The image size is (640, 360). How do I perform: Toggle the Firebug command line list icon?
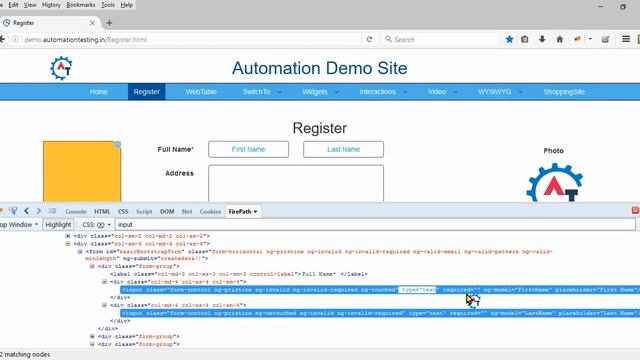(52, 211)
